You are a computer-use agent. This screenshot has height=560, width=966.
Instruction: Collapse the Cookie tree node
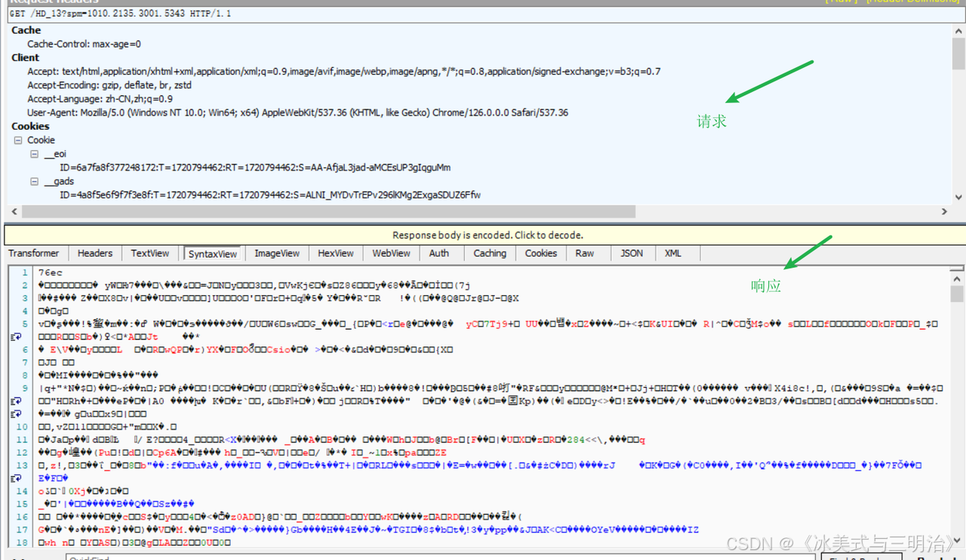[x=17, y=140]
